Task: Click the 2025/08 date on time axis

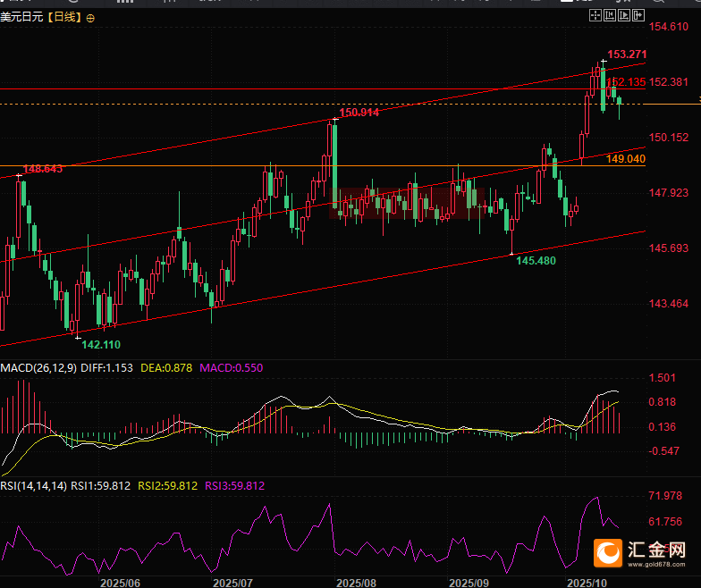Action: pos(356,581)
